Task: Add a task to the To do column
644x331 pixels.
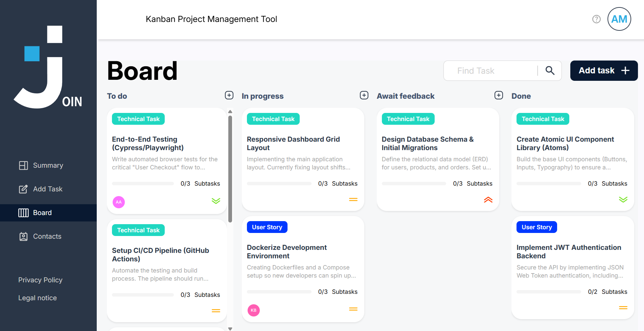Action: click(229, 95)
